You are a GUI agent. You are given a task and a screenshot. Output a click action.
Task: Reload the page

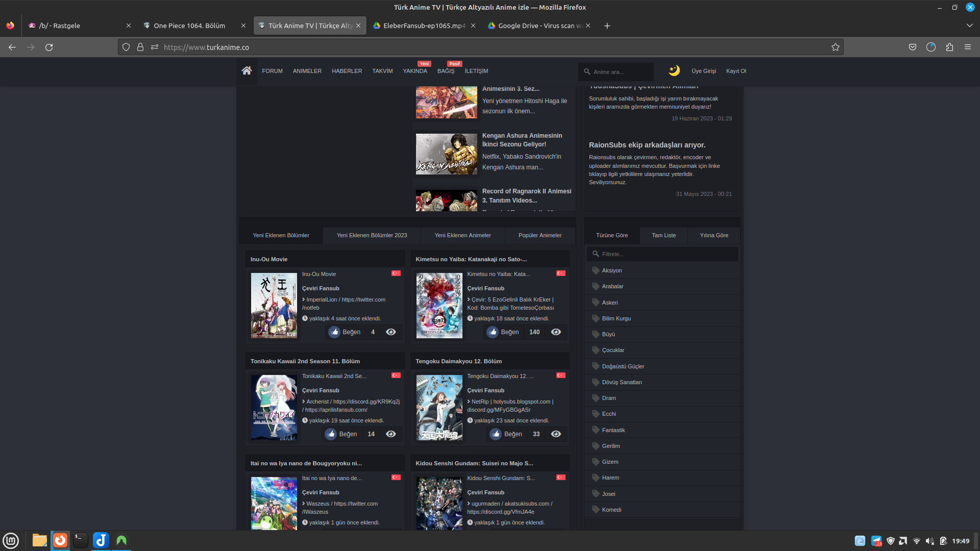(49, 47)
